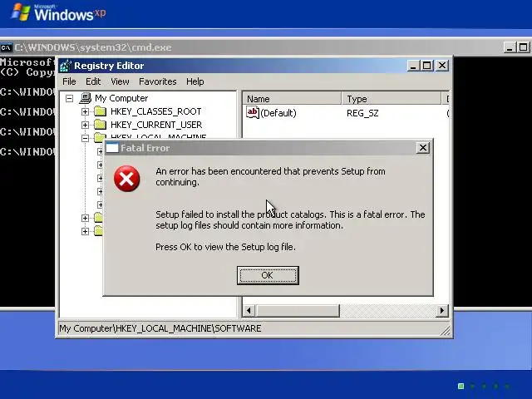Open the File menu in Registry Editor
The height and width of the screenshot is (399, 532).
(x=69, y=81)
